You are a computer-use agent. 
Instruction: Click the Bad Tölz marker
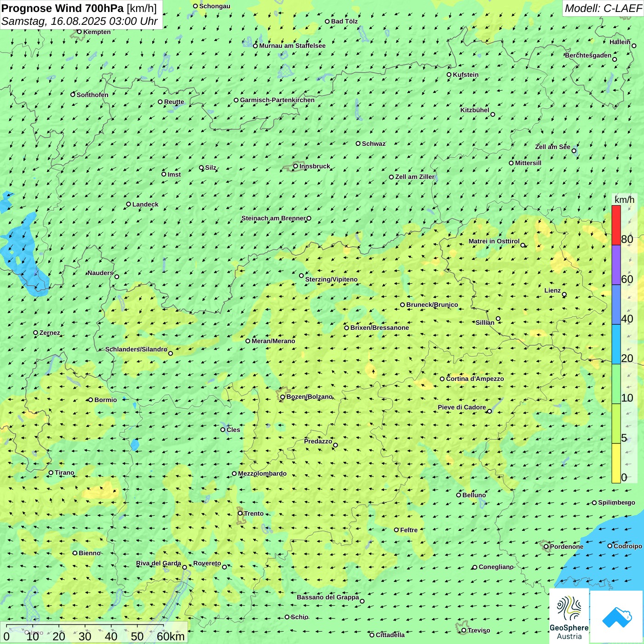(328, 21)
